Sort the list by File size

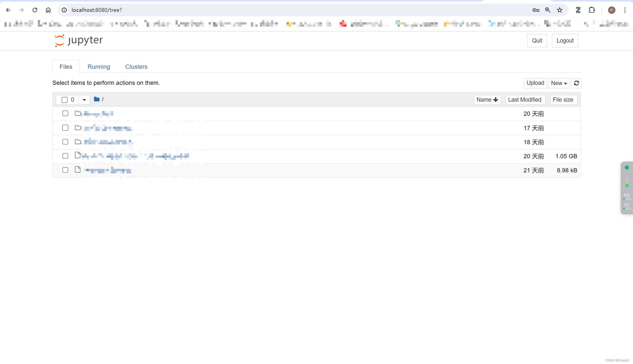tap(563, 100)
